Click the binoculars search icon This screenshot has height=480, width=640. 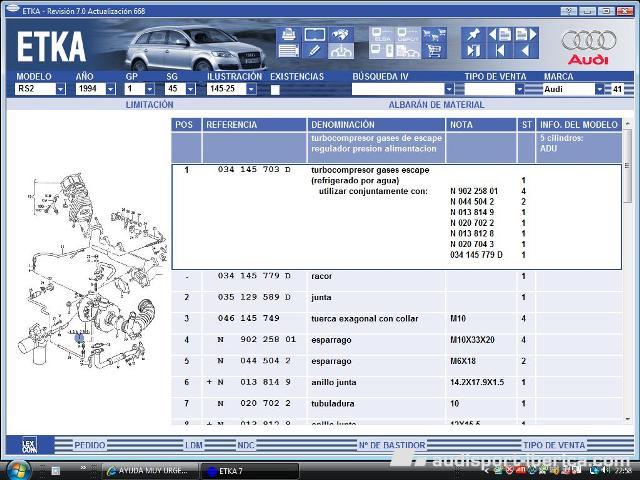(x=341, y=35)
